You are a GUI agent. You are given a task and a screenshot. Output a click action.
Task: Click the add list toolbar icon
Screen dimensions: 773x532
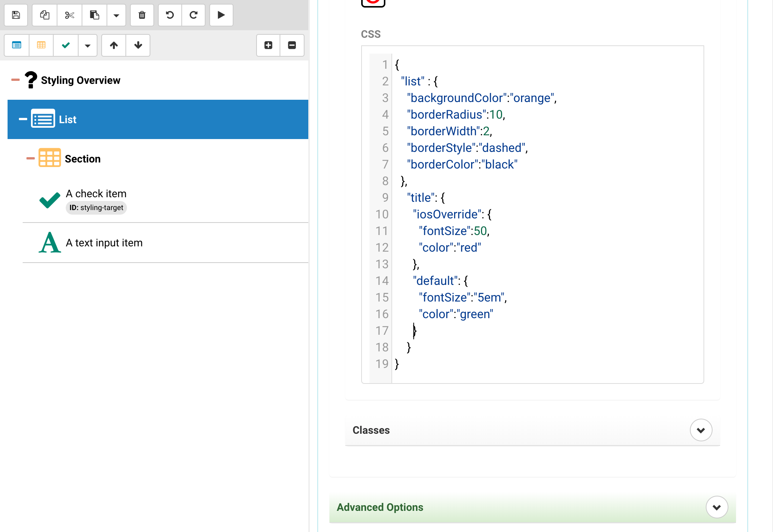(17, 45)
